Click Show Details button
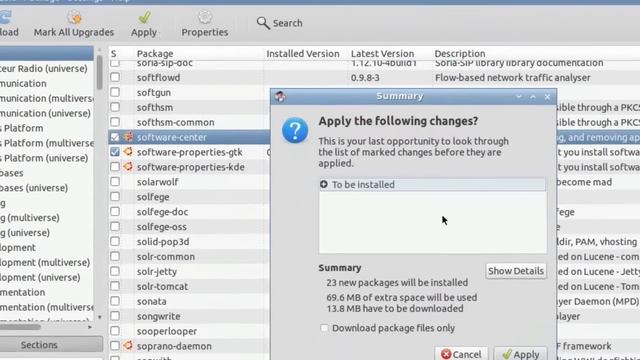 click(516, 271)
